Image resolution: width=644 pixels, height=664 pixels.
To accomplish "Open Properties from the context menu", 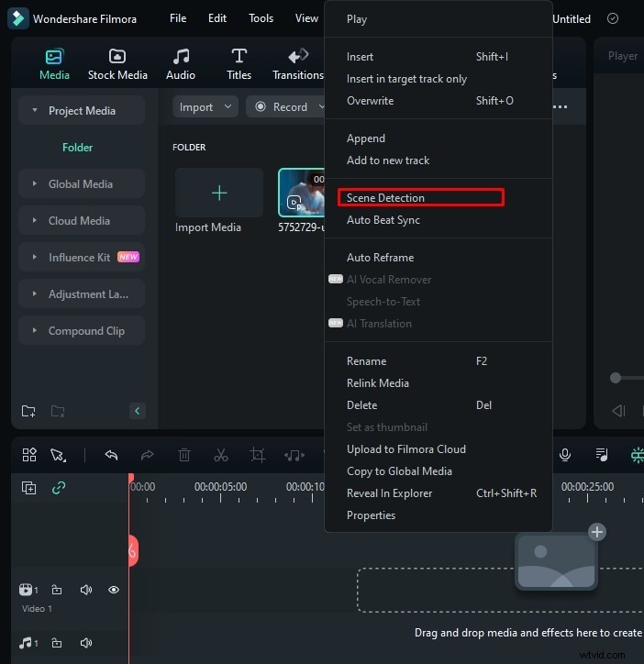I will click(439, 515).
